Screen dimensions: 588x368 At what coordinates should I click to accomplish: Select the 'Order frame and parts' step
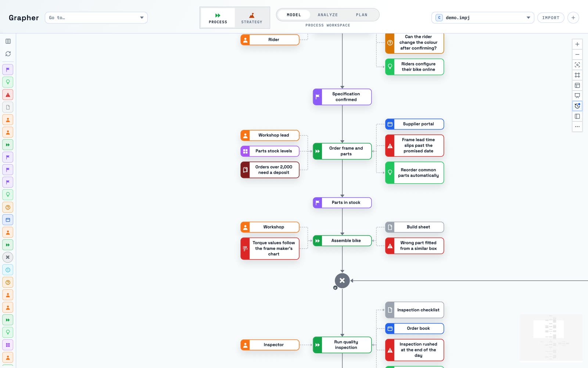click(342, 151)
